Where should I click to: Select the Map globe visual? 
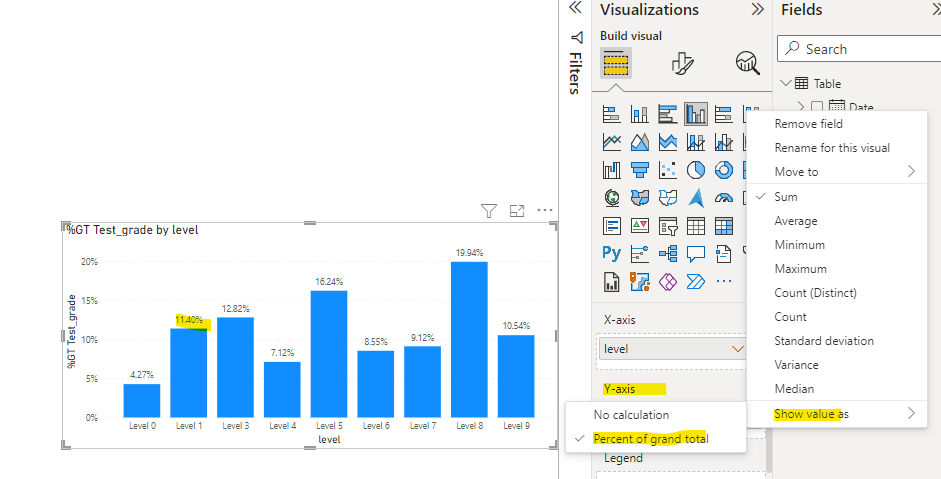(612, 197)
